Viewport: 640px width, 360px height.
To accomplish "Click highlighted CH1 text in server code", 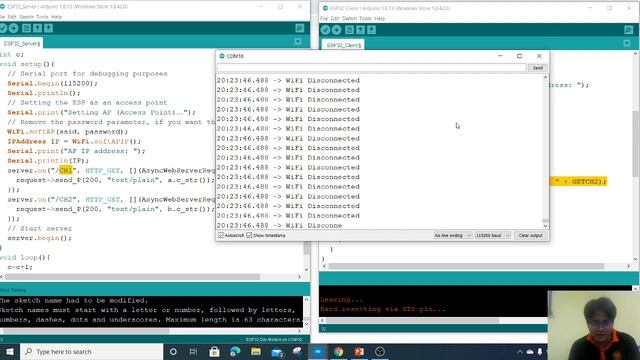I will click(x=66, y=170).
